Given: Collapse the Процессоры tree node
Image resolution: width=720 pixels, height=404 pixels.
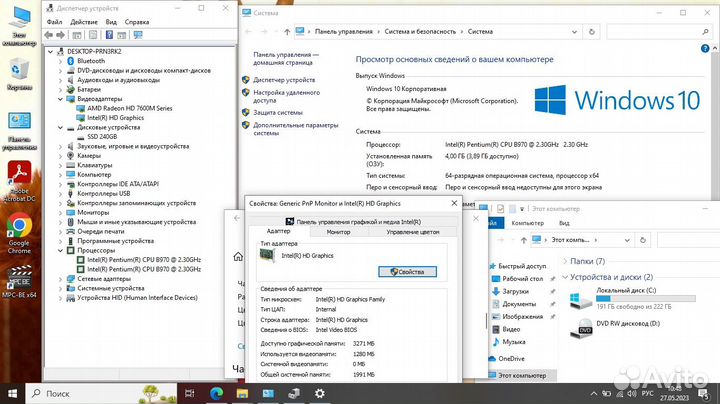Looking at the screenshot, I should pyautogui.click(x=61, y=251).
